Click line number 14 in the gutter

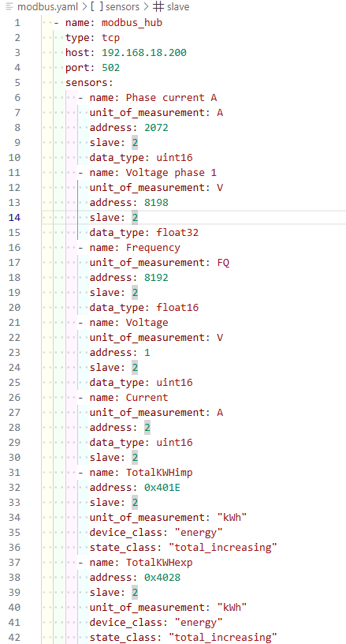click(14, 217)
